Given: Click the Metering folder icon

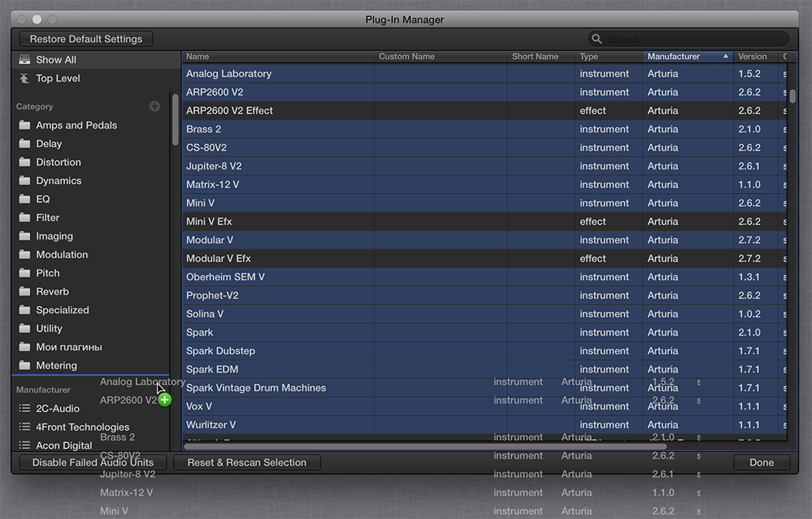Looking at the screenshot, I should 25,365.
